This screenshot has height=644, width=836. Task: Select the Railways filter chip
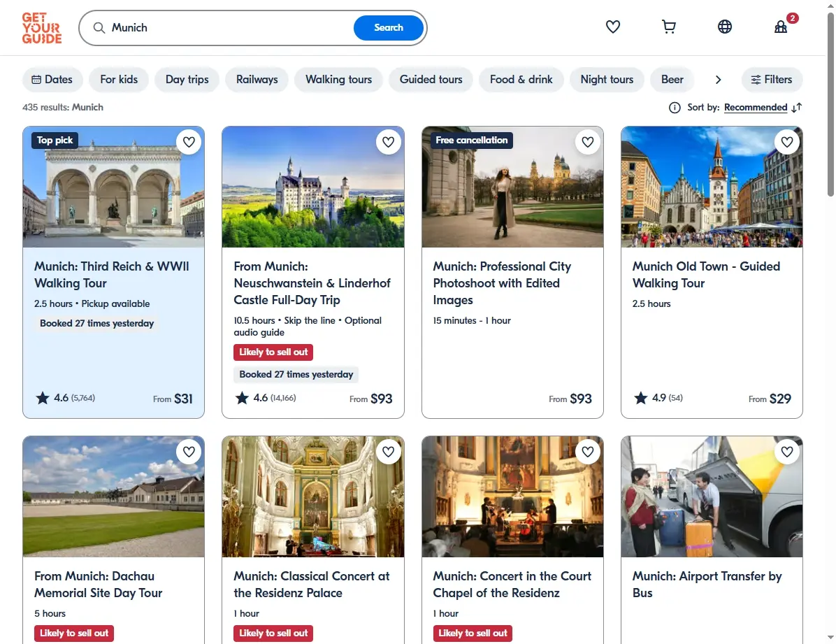coord(257,80)
